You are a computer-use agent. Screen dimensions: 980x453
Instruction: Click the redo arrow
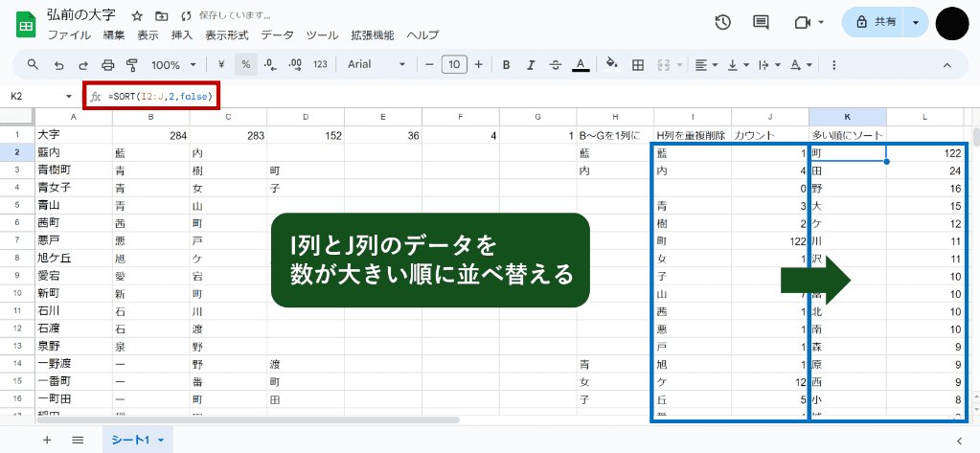tap(82, 64)
